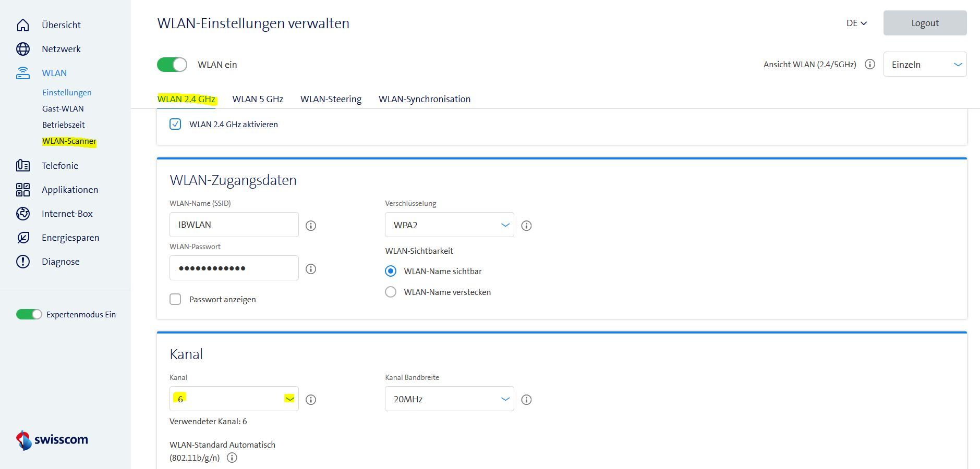This screenshot has width=980, height=469.
Task: Click info icon beside WLAN-Passwort field
Action: [x=311, y=269]
